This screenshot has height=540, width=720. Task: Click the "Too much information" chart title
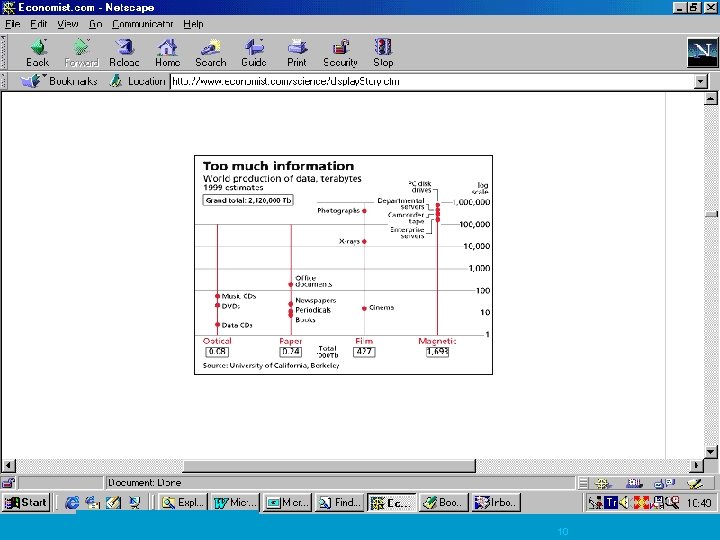(278, 166)
